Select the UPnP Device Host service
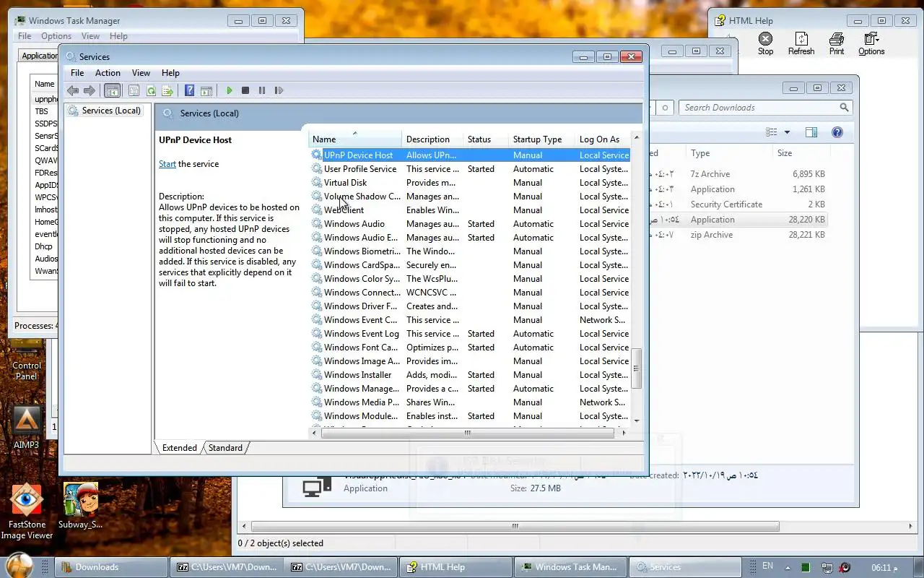This screenshot has width=924, height=578. coord(470,155)
